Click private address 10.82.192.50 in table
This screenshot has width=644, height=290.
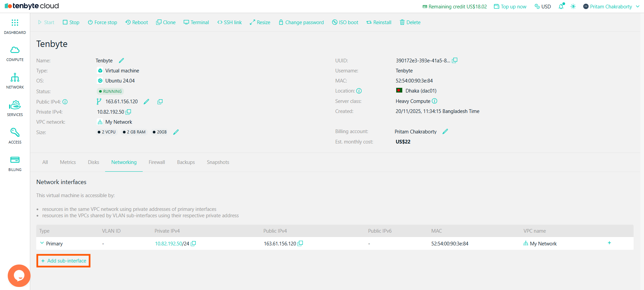169,243
